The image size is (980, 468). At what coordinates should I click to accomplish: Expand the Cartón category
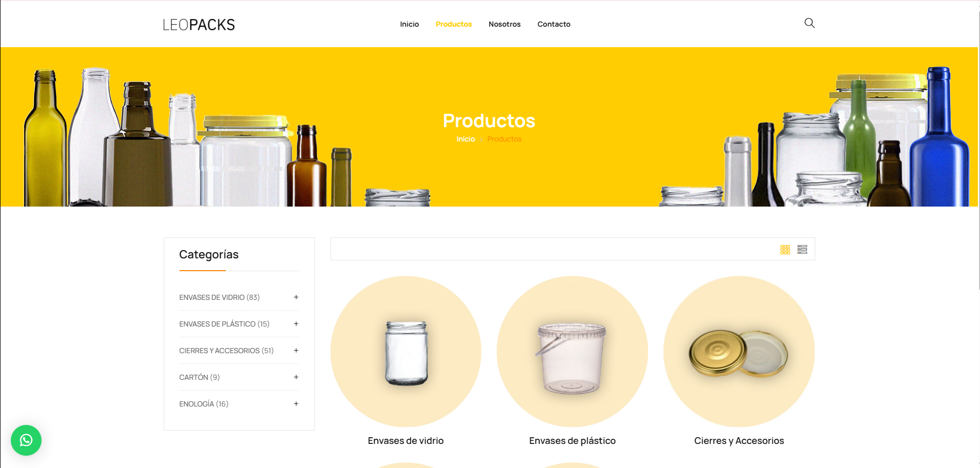tap(296, 377)
